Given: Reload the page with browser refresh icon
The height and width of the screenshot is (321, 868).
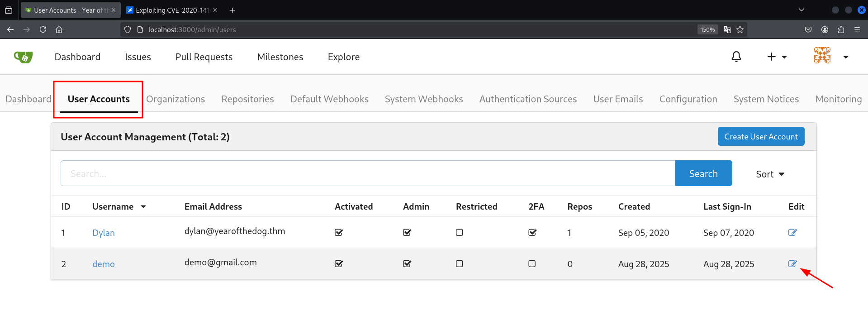Looking at the screenshot, I should [43, 29].
